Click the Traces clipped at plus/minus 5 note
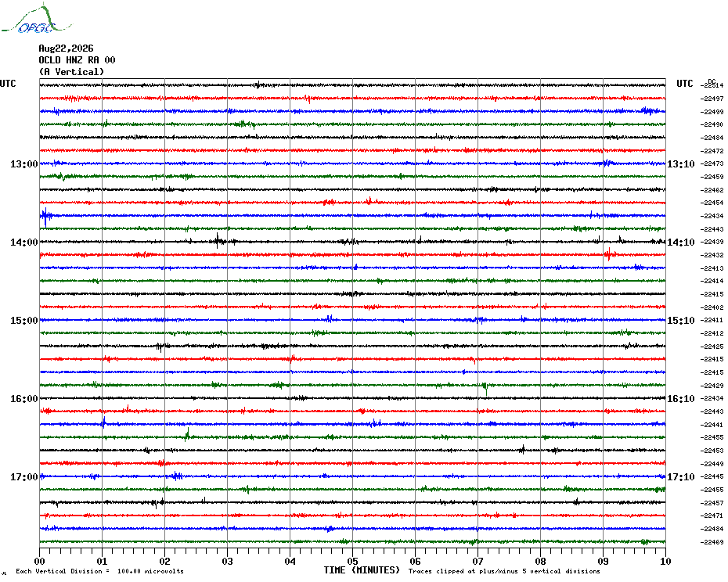Image resolution: width=728 pixels, height=582 pixels. [x=504, y=571]
